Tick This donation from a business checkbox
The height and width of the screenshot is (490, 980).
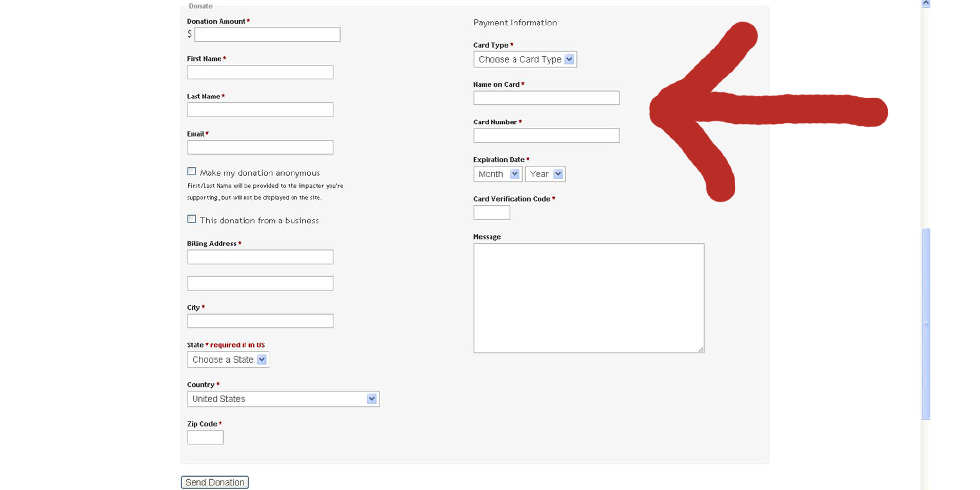pos(192,219)
